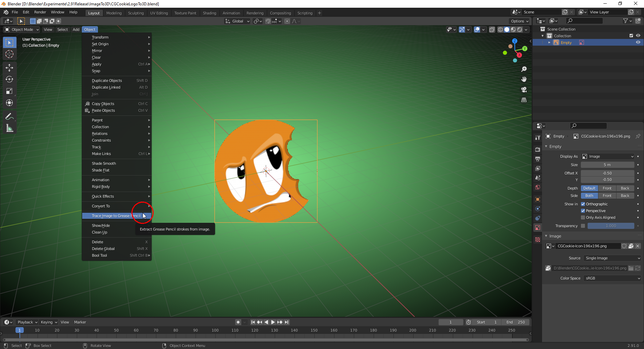Open the Object Mode dropdown
Viewport: 644px width, 349px height.
click(22, 30)
